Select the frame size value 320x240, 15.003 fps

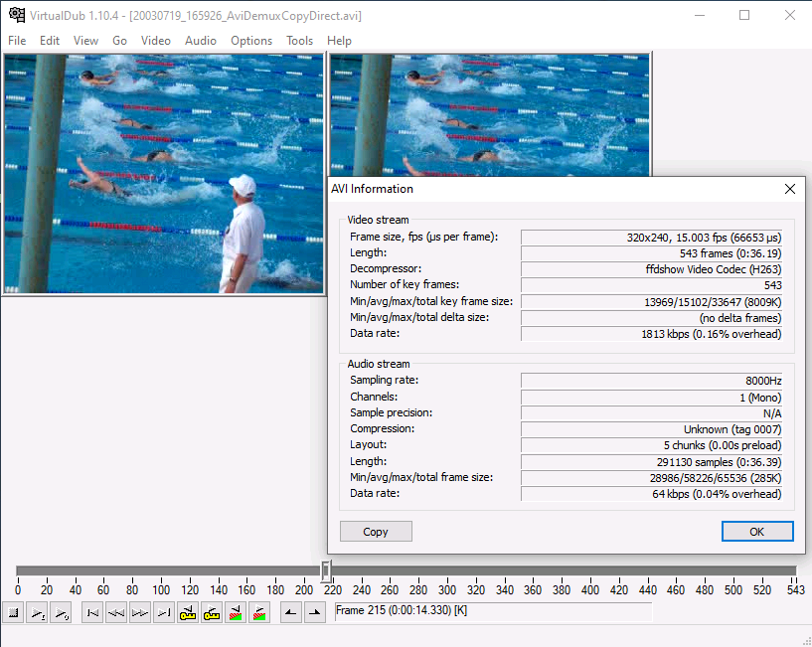[651, 238]
